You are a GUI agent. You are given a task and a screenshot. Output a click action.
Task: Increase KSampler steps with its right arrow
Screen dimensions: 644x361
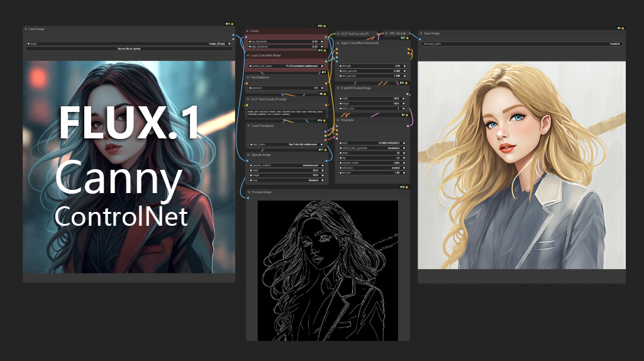(404, 153)
